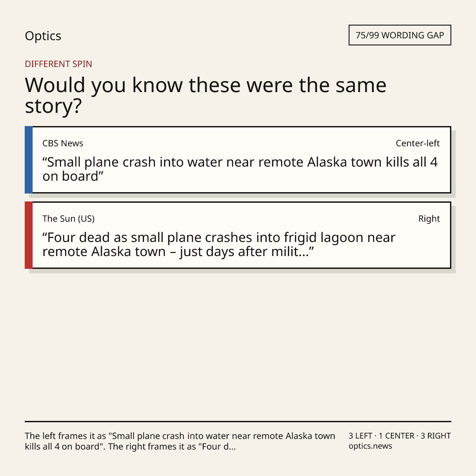Screen dimensions: 476x476
Task: Click the CBS News source name
Action: [63, 143]
